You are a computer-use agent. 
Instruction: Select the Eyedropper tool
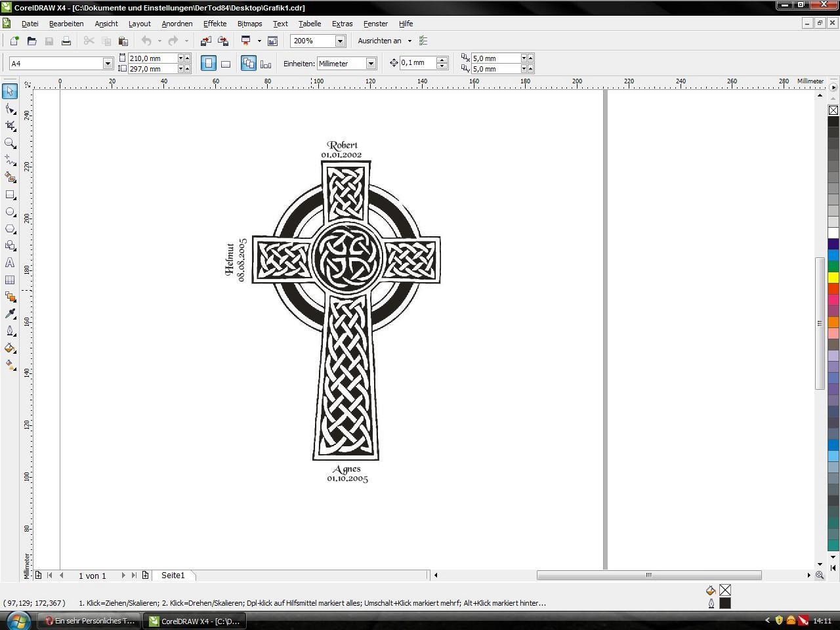10,314
